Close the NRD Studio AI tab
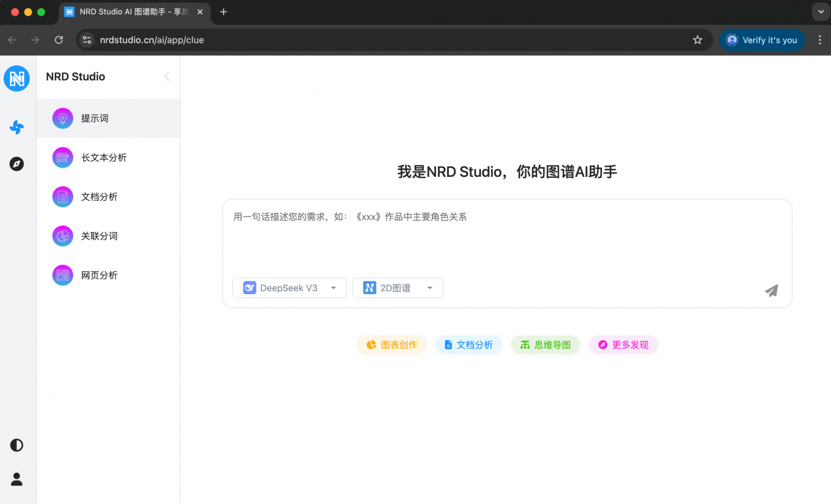This screenshot has height=504, width=831. pyautogui.click(x=200, y=12)
